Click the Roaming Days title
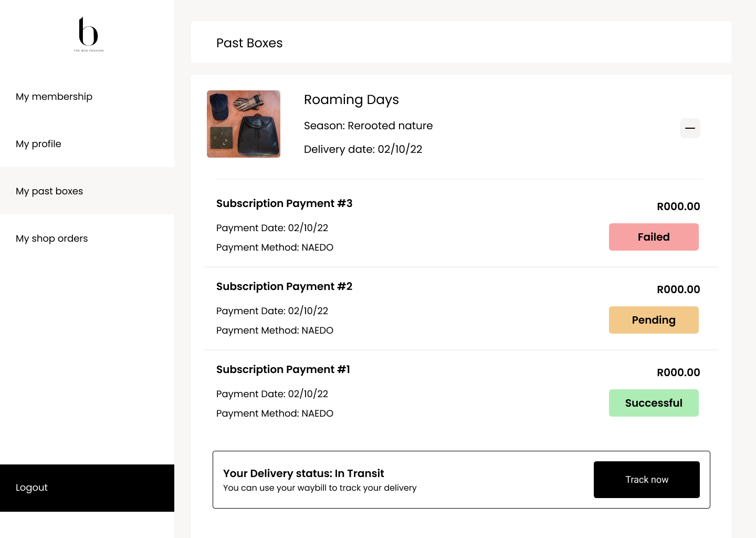Screen dimensions: 756x538 click(x=351, y=100)
